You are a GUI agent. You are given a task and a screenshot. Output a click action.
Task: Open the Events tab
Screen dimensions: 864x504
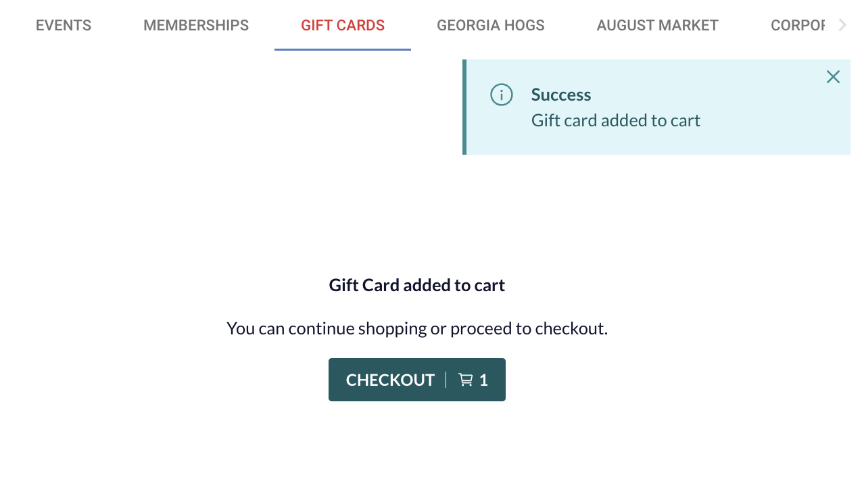(x=64, y=26)
